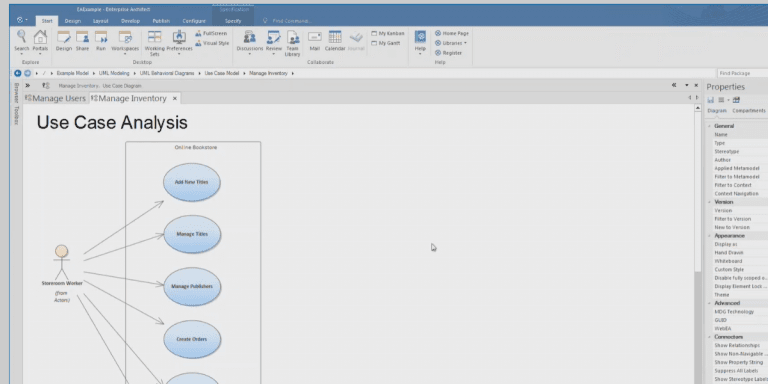Image resolution: width=768 pixels, height=384 pixels.
Task: Click the navigate forward arrow in the breadcrumb bar
Action: 27,73
